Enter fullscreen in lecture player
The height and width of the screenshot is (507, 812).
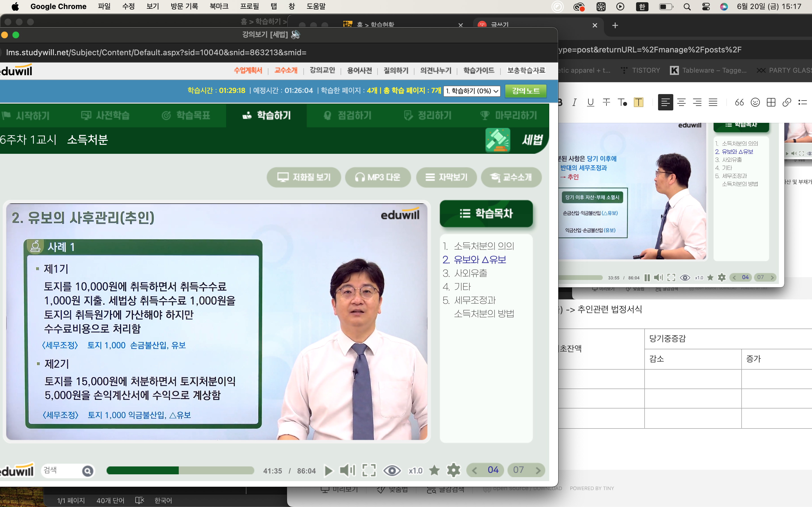[369, 470]
